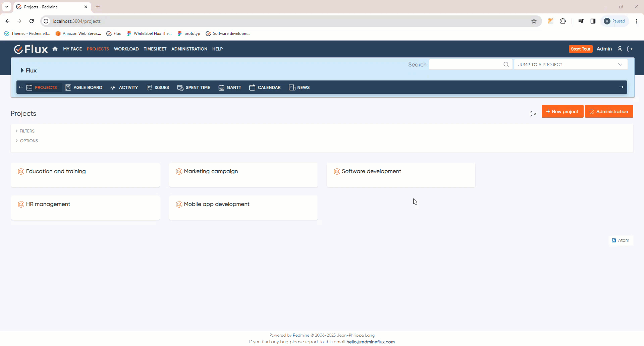Image resolution: width=644 pixels, height=346 pixels.
Task: Open the Agile Board menu item
Action: (x=84, y=88)
